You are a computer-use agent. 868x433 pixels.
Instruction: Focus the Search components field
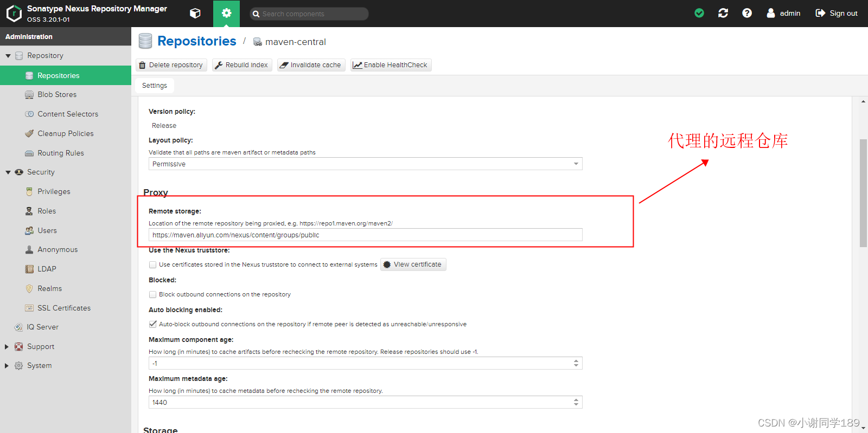pos(309,14)
